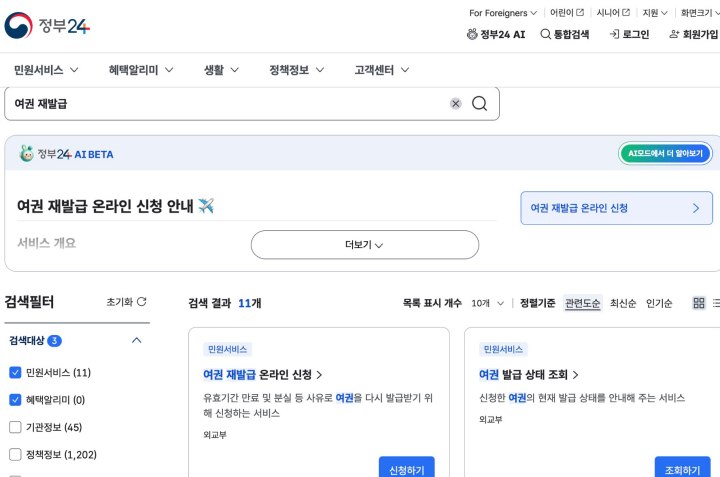Switch to grid view icon

click(x=698, y=303)
